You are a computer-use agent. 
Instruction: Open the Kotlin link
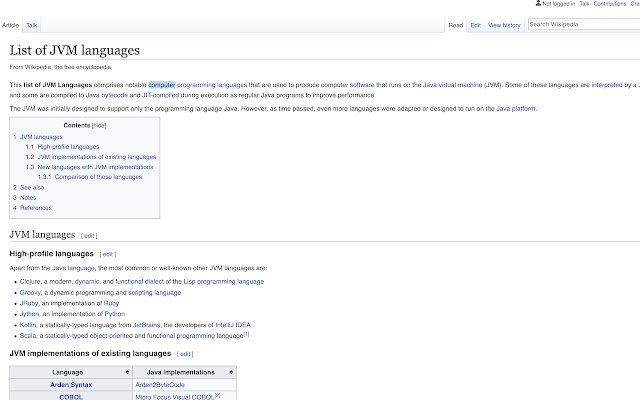pyautogui.click(x=28, y=325)
